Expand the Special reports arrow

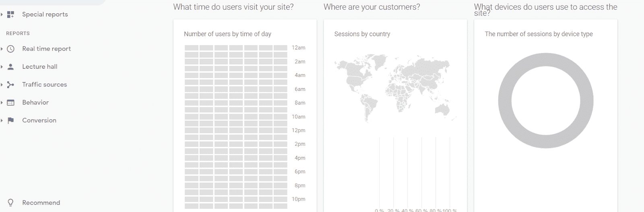[2, 14]
